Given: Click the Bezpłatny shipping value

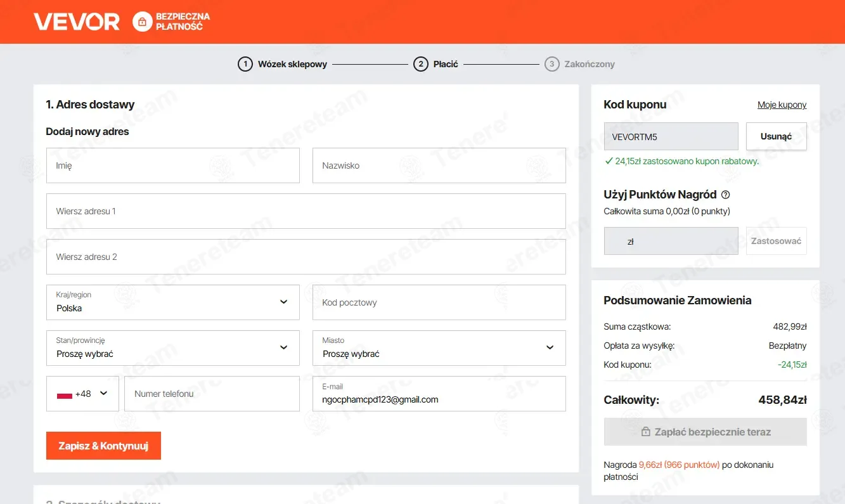Looking at the screenshot, I should tap(787, 346).
